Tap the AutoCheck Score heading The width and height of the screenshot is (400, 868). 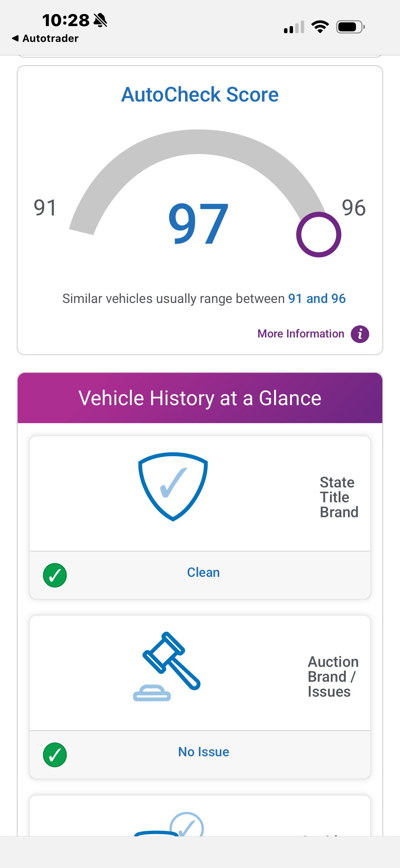coord(200,94)
